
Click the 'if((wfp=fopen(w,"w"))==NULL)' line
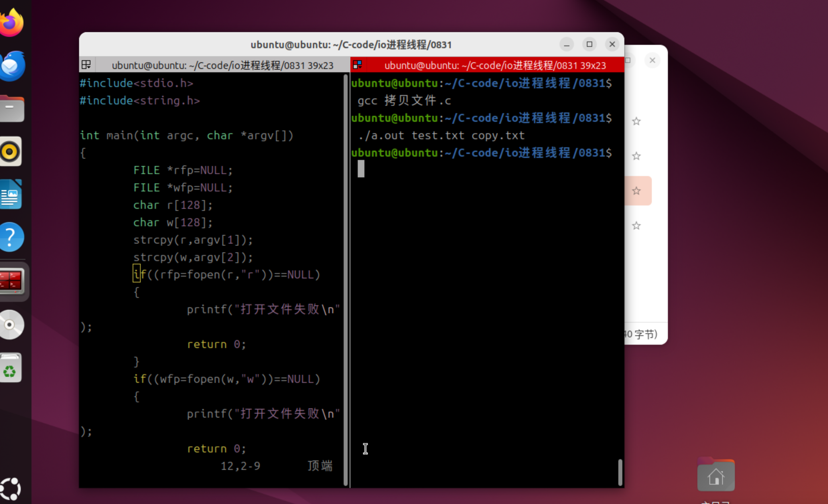pyautogui.click(x=227, y=379)
